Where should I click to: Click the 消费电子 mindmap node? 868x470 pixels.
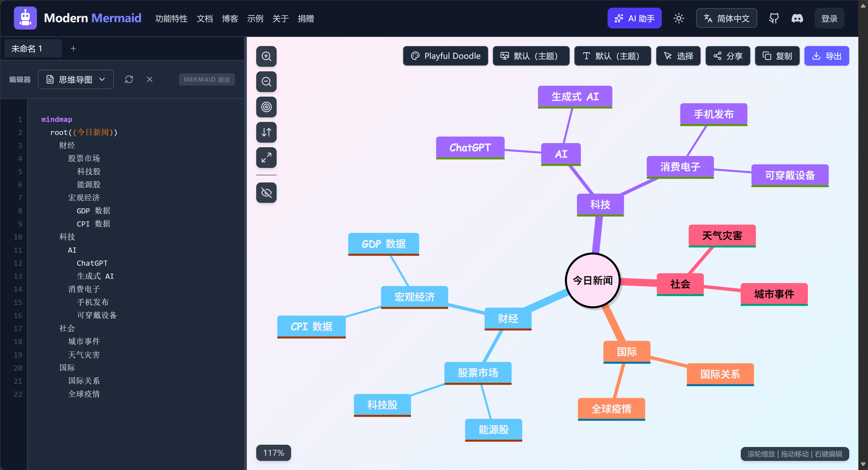[x=680, y=167]
